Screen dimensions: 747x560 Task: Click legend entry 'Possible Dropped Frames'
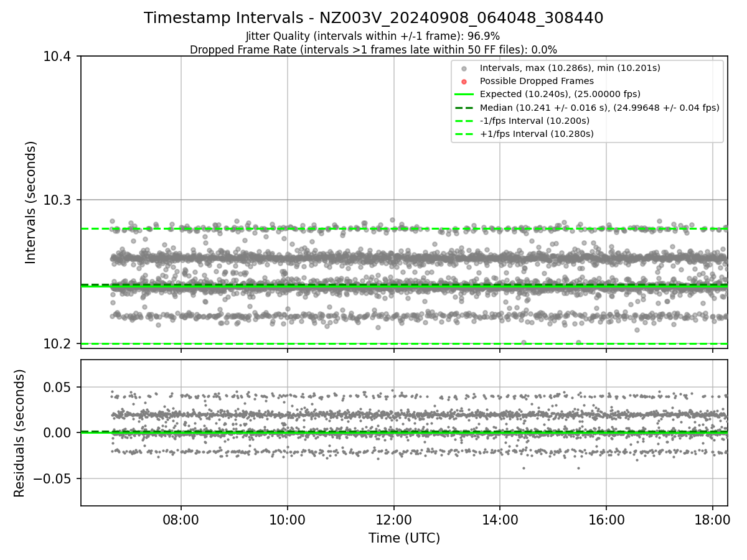537,81
